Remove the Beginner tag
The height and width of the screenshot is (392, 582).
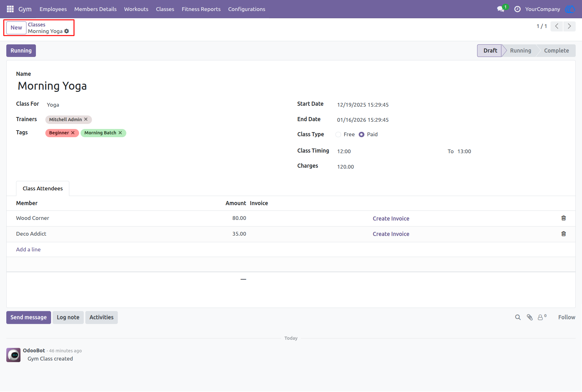point(73,133)
